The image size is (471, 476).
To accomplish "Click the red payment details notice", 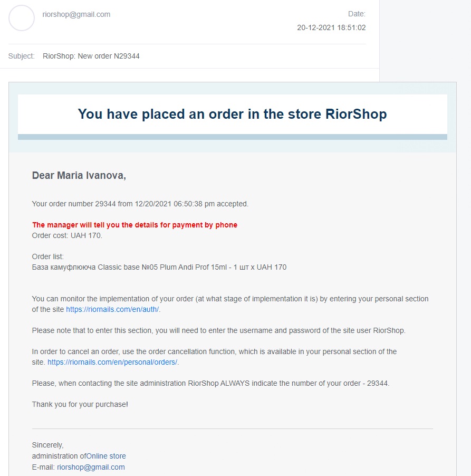I will coord(134,225).
